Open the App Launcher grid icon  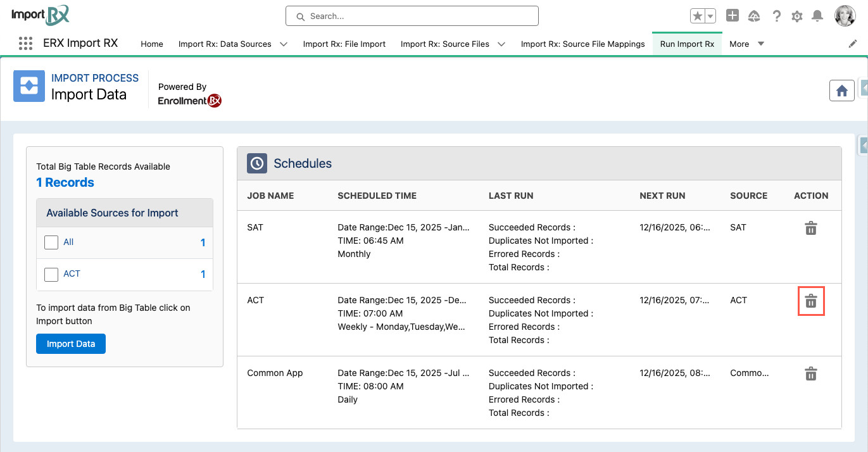[25, 44]
